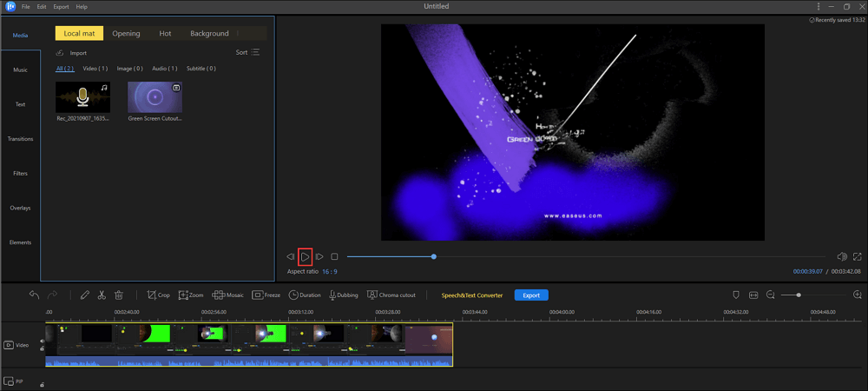Open the Export menu in the menu bar

(x=61, y=6)
